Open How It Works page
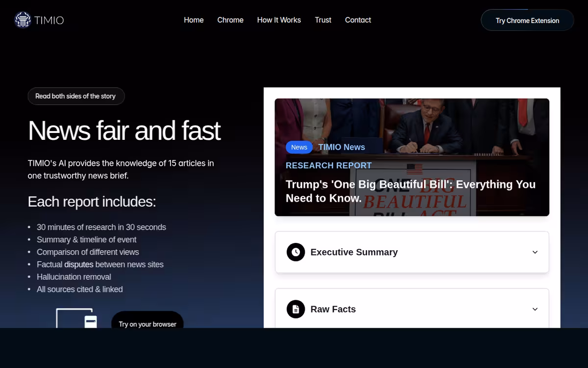The width and height of the screenshot is (588, 368). click(279, 20)
